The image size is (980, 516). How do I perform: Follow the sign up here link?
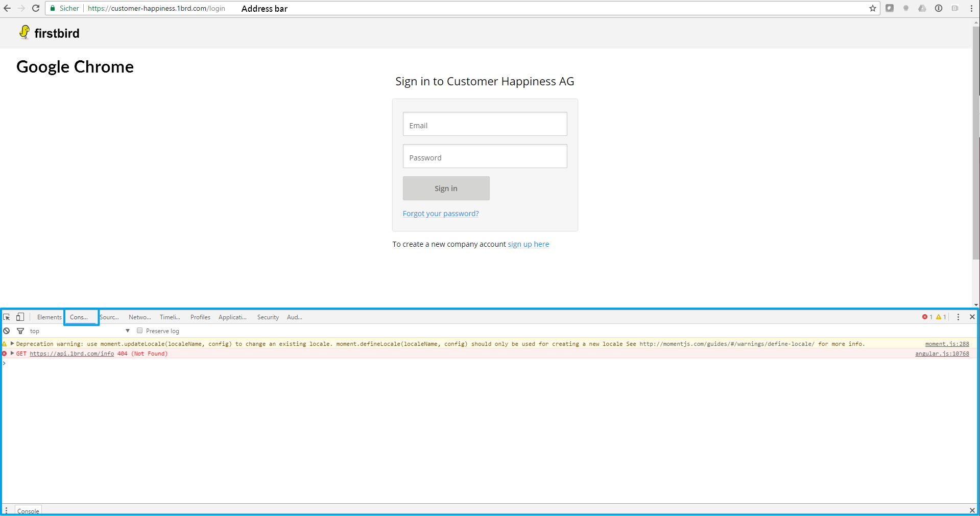pos(528,244)
